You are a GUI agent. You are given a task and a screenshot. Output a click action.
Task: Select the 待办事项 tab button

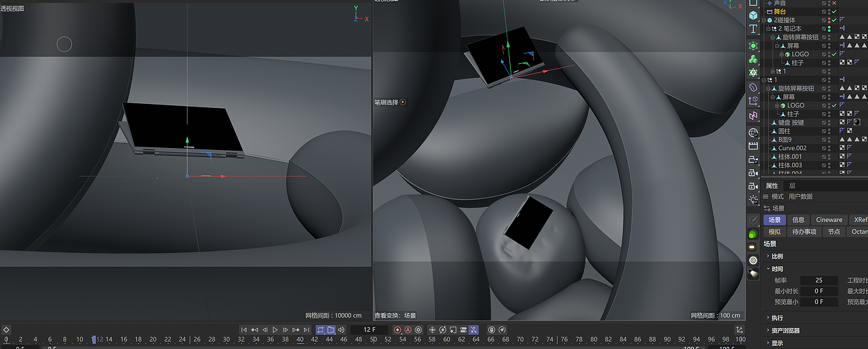[804, 232]
